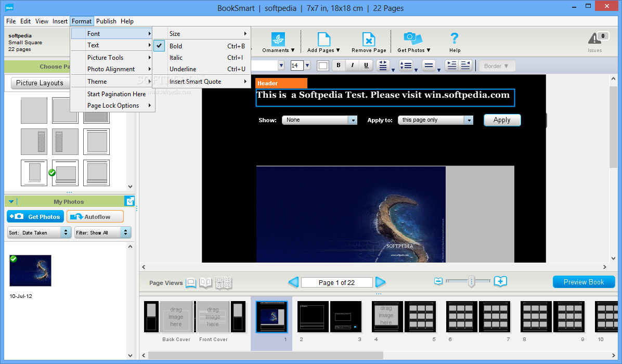
Task: Click the Header orange label
Action: (281, 83)
